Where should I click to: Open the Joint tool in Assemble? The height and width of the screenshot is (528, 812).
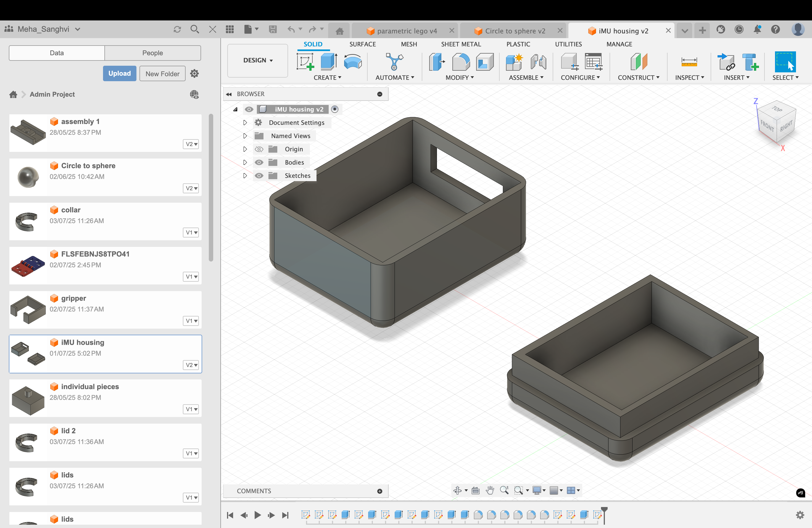coord(538,62)
